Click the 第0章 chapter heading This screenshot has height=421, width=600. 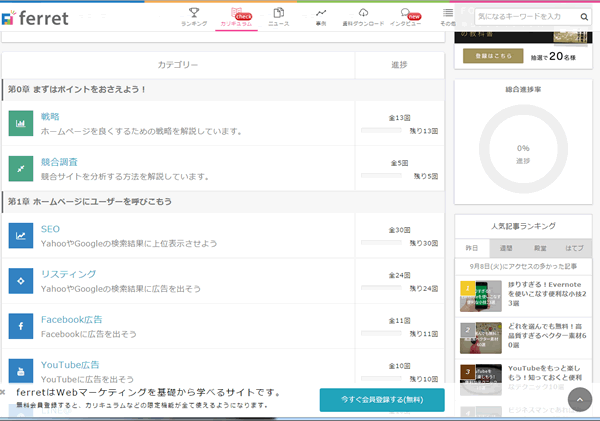point(77,90)
